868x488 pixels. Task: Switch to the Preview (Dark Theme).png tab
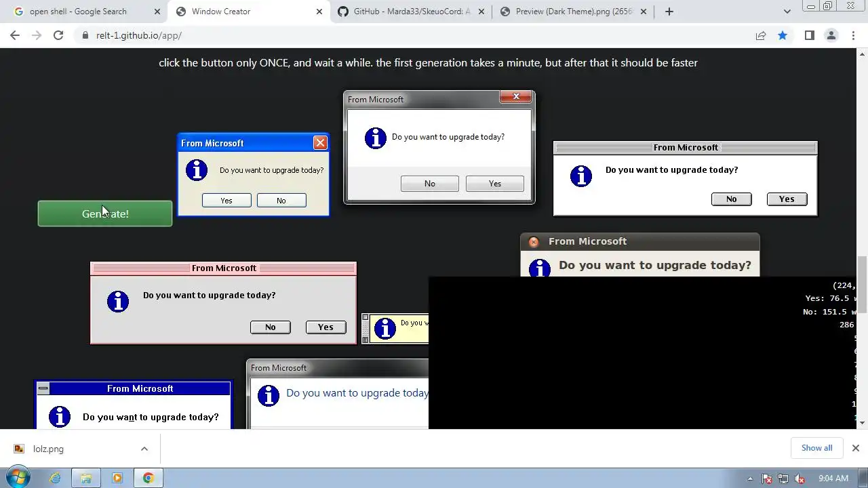(574, 12)
